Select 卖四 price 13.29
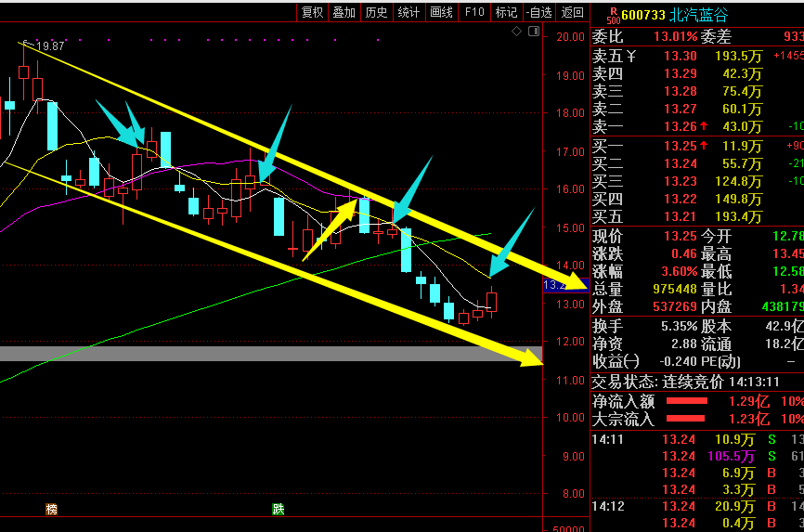Screen dimensions: 804x532 pyautogui.click(x=680, y=74)
